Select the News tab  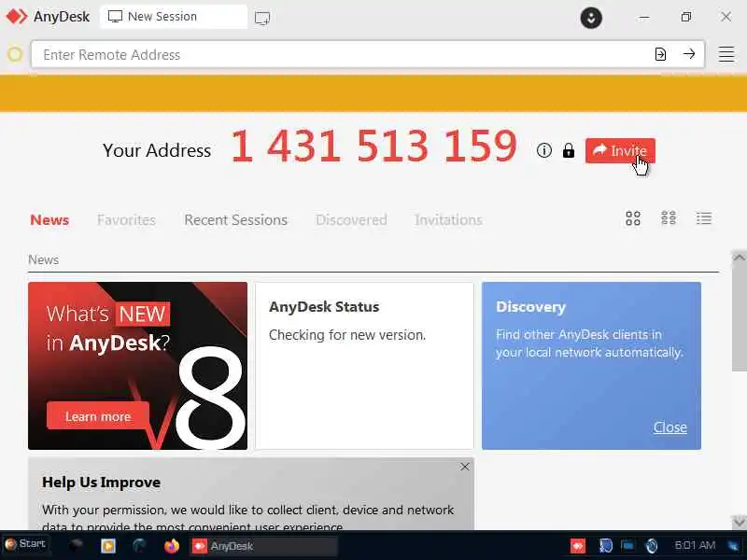click(x=49, y=220)
